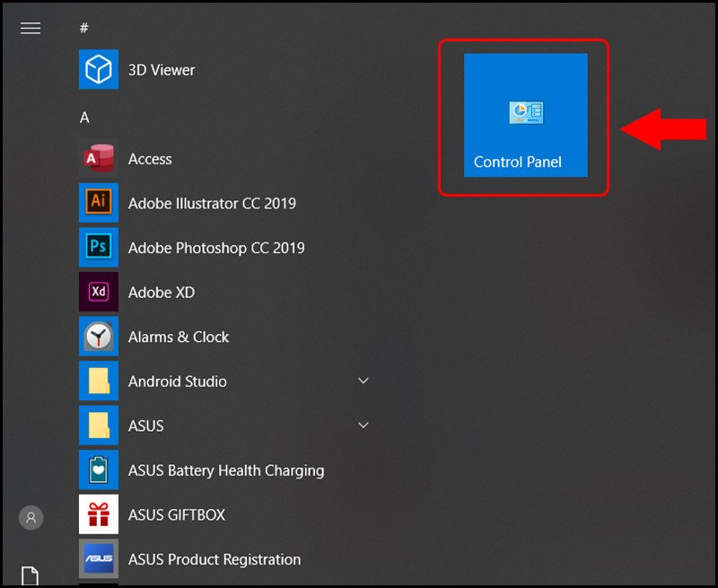
Task: Expand the Android Studio folder
Action: tap(363, 381)
